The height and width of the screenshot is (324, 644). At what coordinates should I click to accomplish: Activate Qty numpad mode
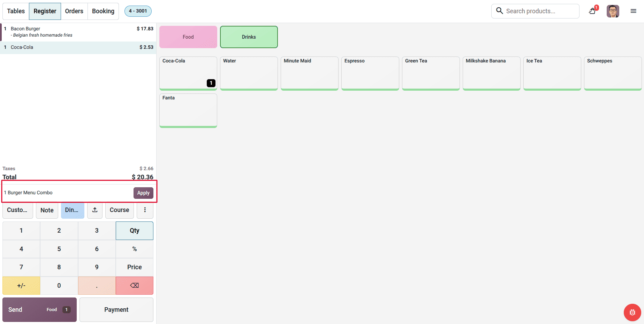(x=135, y=231)
